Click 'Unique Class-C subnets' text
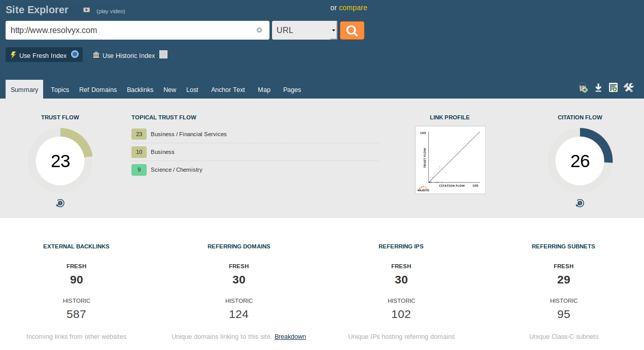Screen dimensions: 644x350 tap(564, 336)
